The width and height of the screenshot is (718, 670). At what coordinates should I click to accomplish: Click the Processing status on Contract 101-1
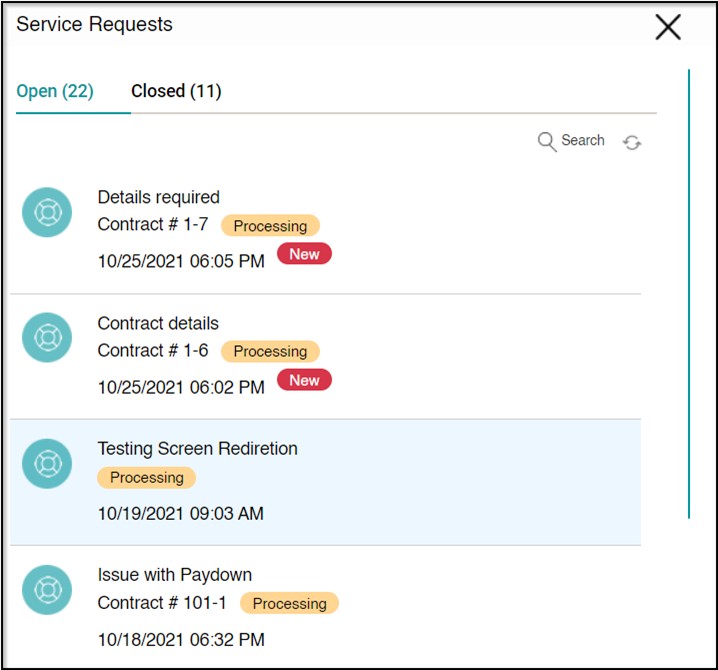[x=289, y=604]
